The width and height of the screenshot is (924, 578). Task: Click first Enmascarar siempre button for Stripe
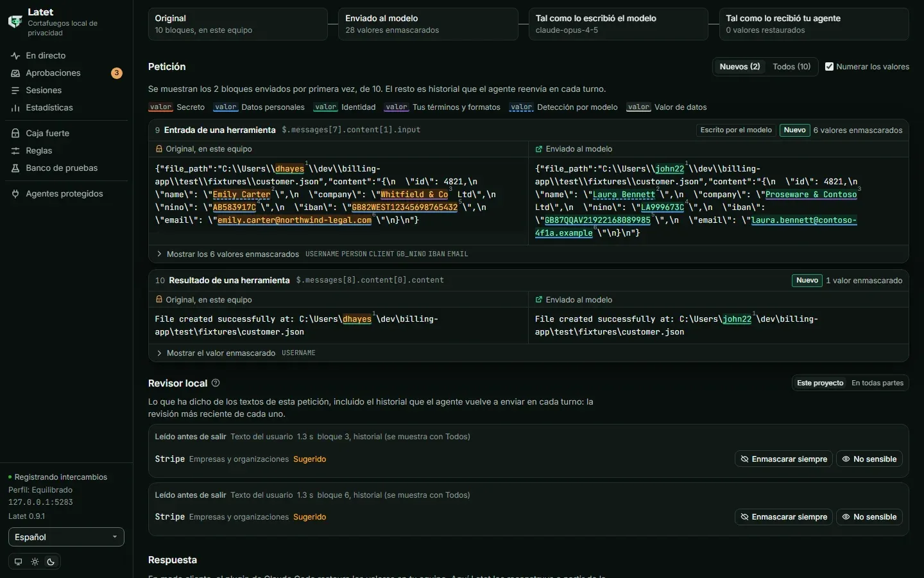click(x=783, y=459)
